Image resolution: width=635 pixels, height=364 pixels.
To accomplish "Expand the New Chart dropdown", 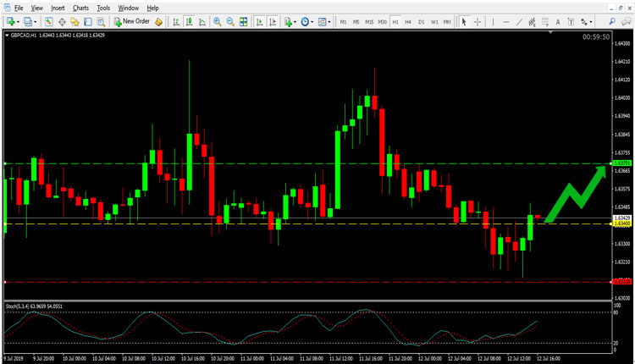I will click(18, 21).
